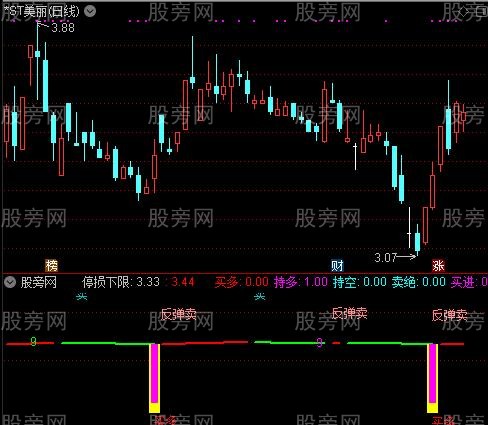
Task: Click the 涨 limit-up marker icon
Action: (x=438, y=266)
